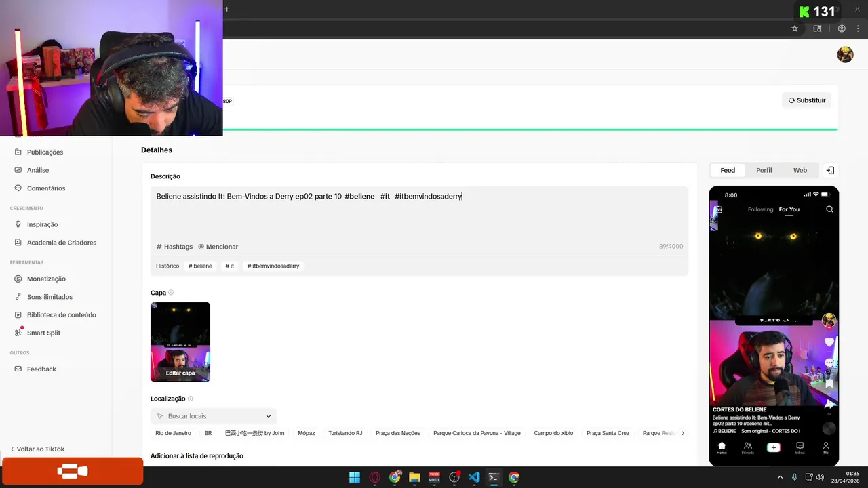Select the Campo do xibiu location chip
The image size is (868, 488).
pyautogui.click(x=553, y=433)
